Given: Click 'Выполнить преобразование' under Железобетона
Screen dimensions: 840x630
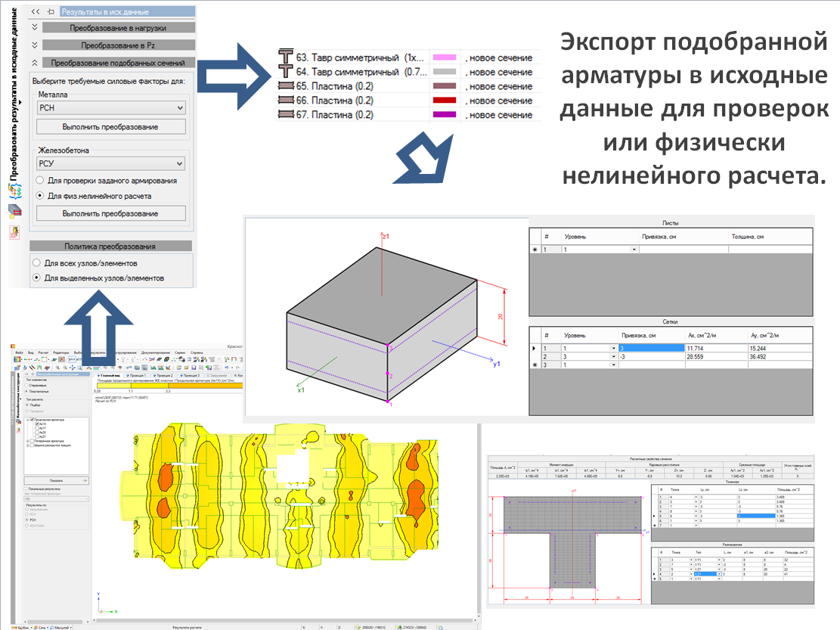Looking at the screenshot, I should coord(111,213).
